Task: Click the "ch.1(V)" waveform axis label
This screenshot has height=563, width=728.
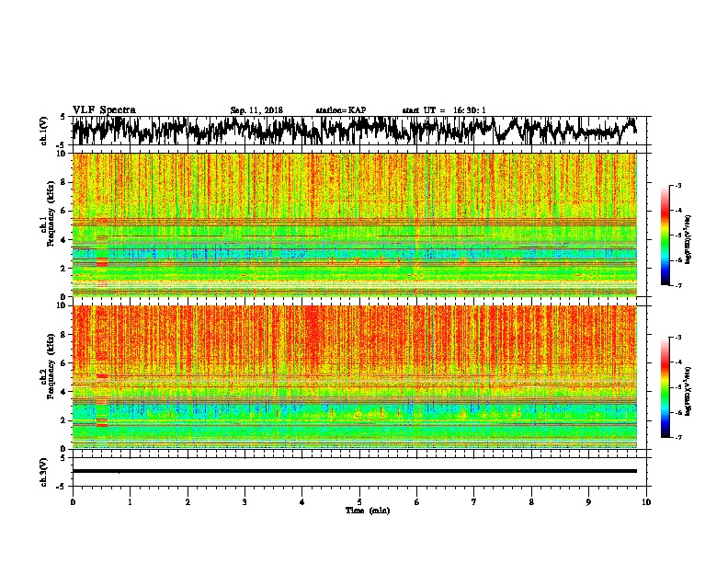Action: [44, 131]
